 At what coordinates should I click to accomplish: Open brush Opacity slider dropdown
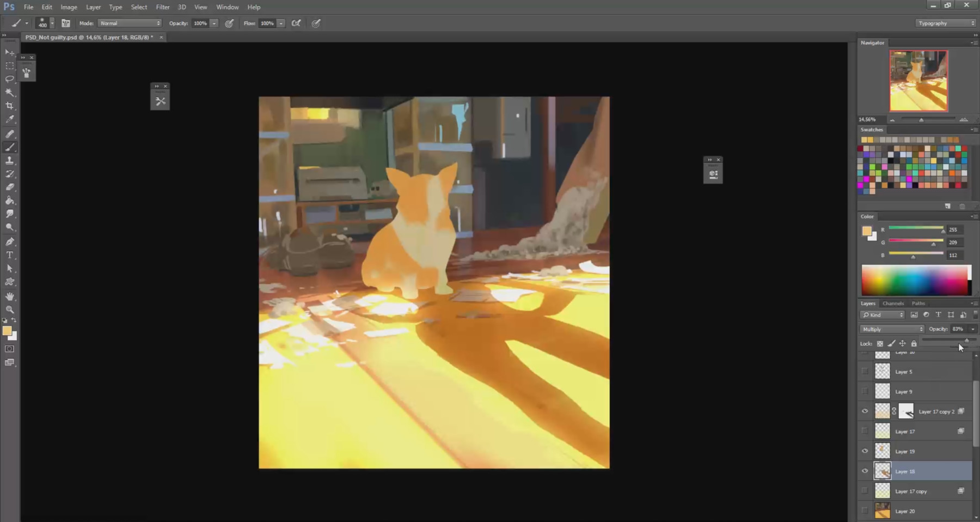[x=215, y=23]
